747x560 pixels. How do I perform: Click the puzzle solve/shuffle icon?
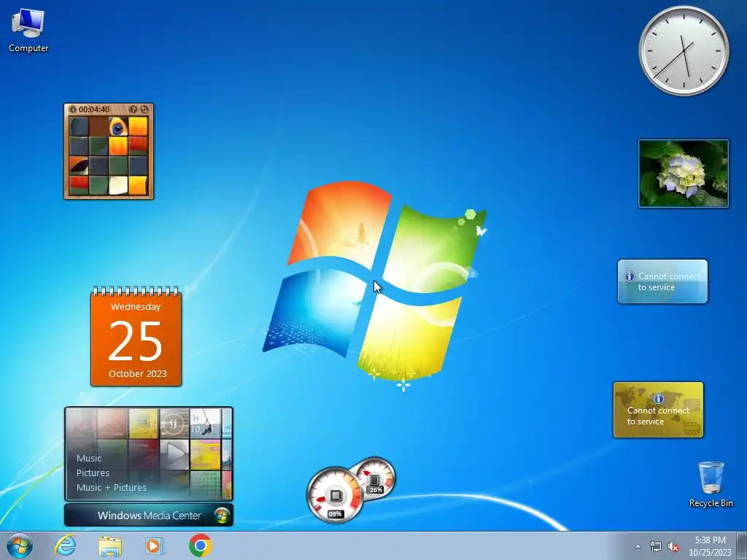click(144, 109)
